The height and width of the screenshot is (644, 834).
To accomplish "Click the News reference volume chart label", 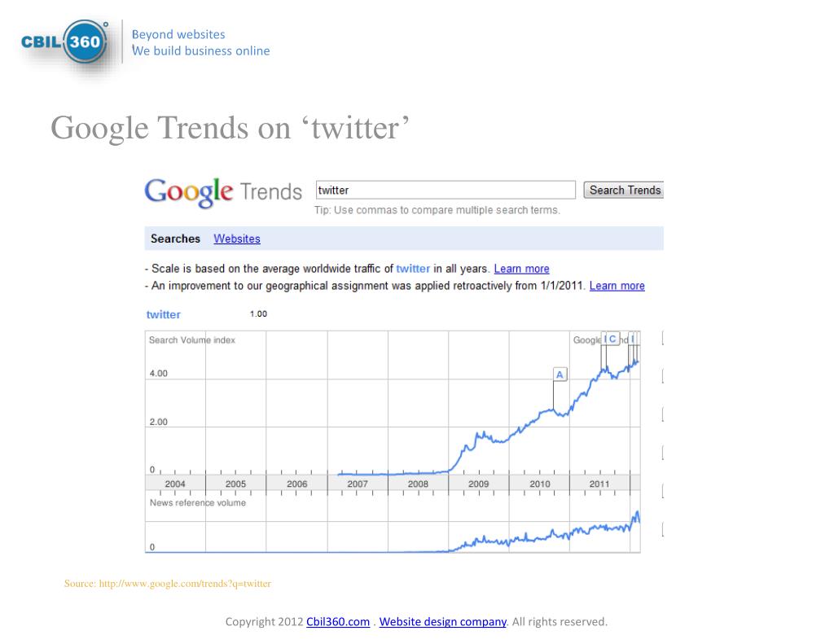I will (198, 502).
